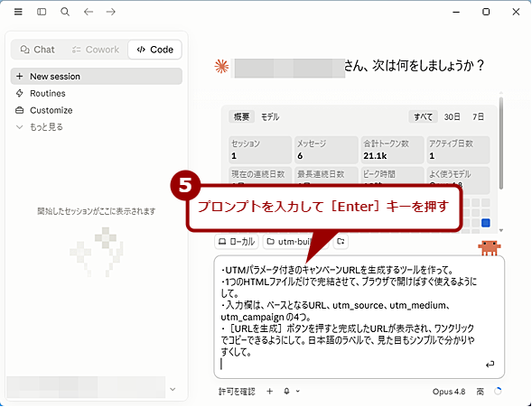The width and height of the screenshot is (532, 407).
Task: Send prompt with the return arrow icon
Action: click(x=490, y=365)
